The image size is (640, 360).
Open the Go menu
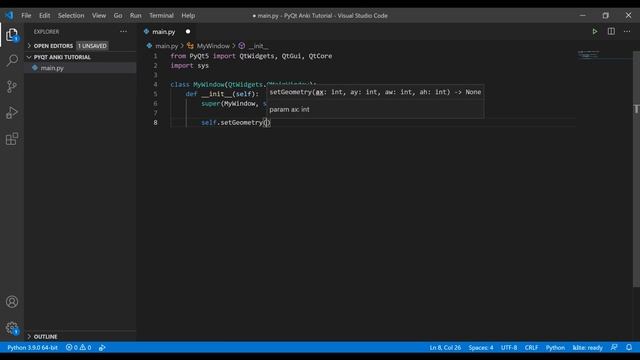pos(118,16)
